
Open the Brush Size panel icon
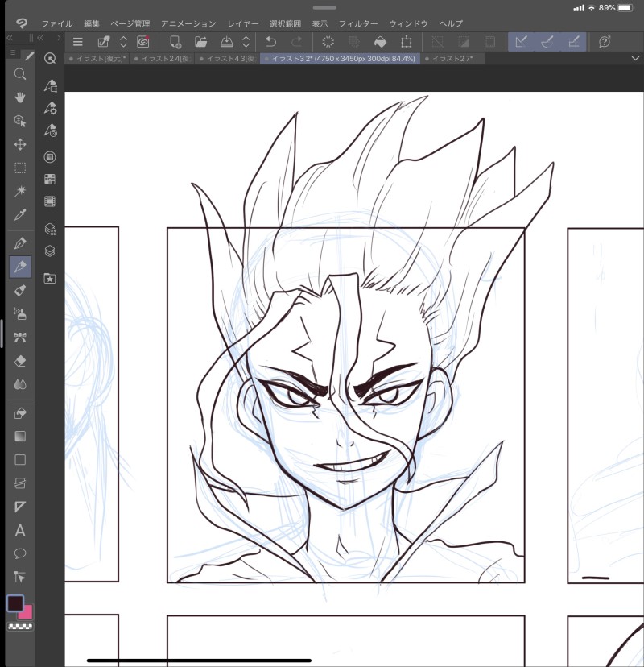coord(50,130)
